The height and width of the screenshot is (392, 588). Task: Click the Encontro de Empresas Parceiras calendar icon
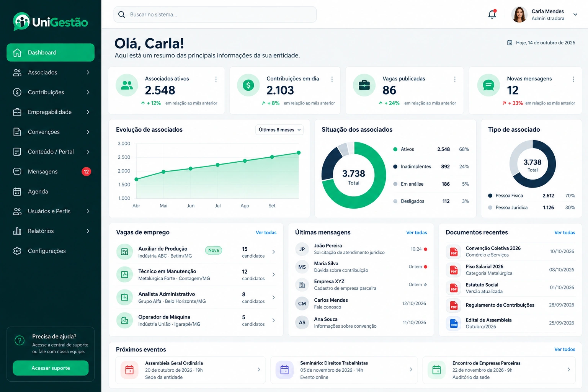(436, 370)
